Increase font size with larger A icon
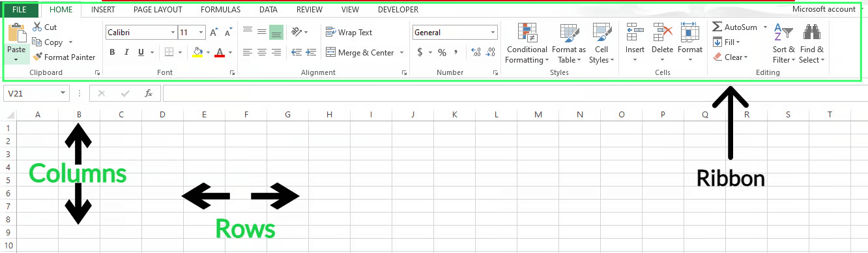This screenshot has width=868, height=253. [214, 33]
